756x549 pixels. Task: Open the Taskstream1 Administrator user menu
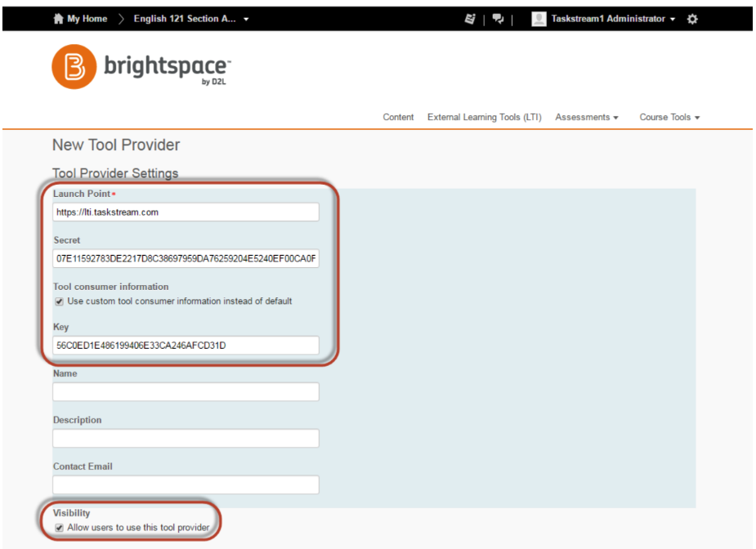[x=613, y=19]
